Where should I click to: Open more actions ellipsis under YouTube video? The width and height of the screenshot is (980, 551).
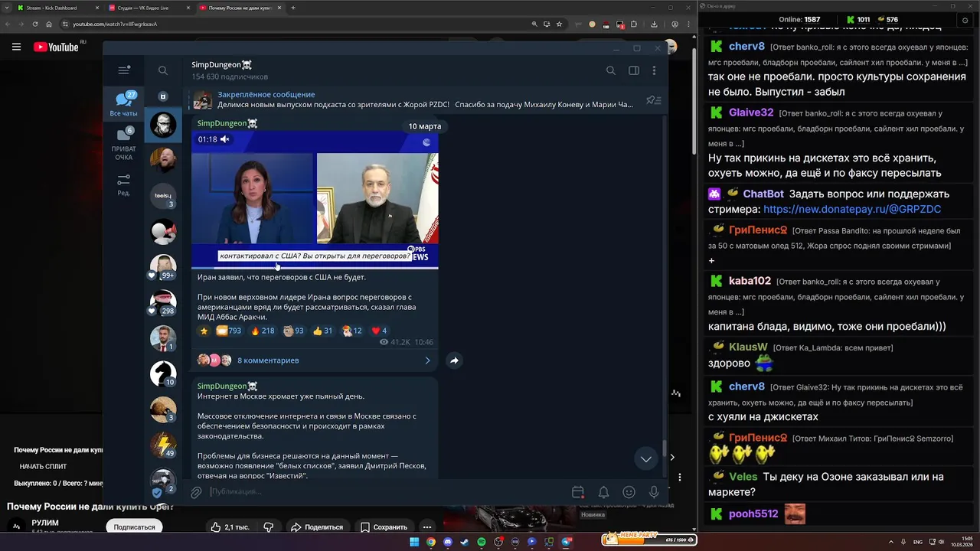tap(427, 527)
